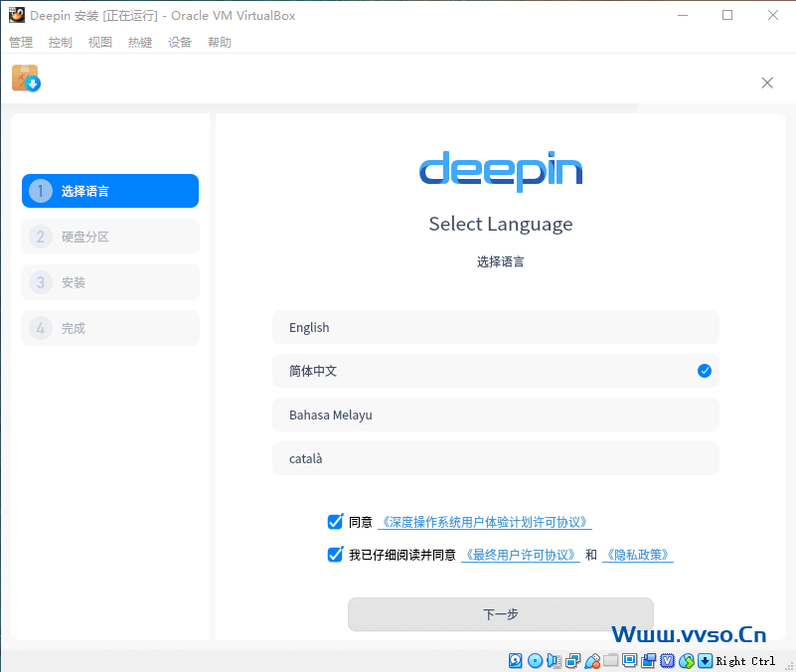The width and height of the screenshot is (796, 672).
Task: Choose Bahasa Melayu from the language list
Action: tap(495, 415)
